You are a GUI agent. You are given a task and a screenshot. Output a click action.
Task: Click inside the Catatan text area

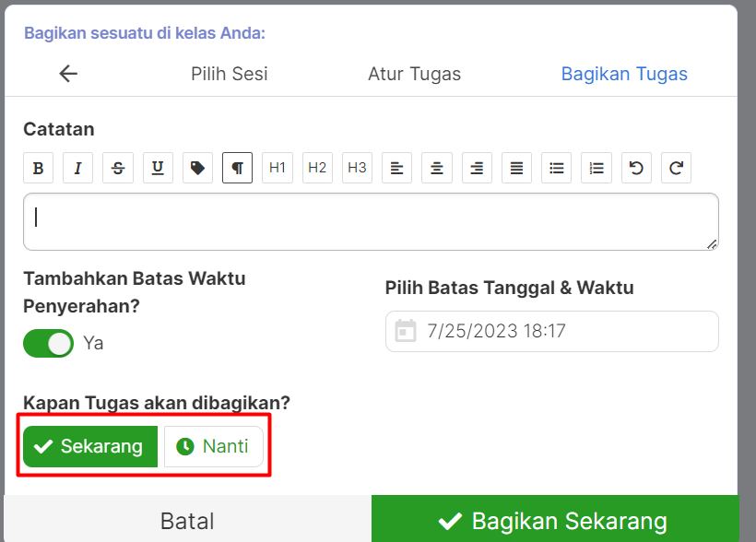(371, 220)
